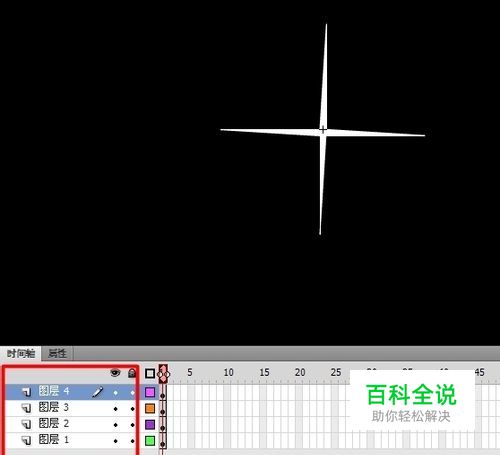Viewport: 500px width, 455px height.
Task: Click the pencil icon on 图层 4
Action: (x=97, y=392)
